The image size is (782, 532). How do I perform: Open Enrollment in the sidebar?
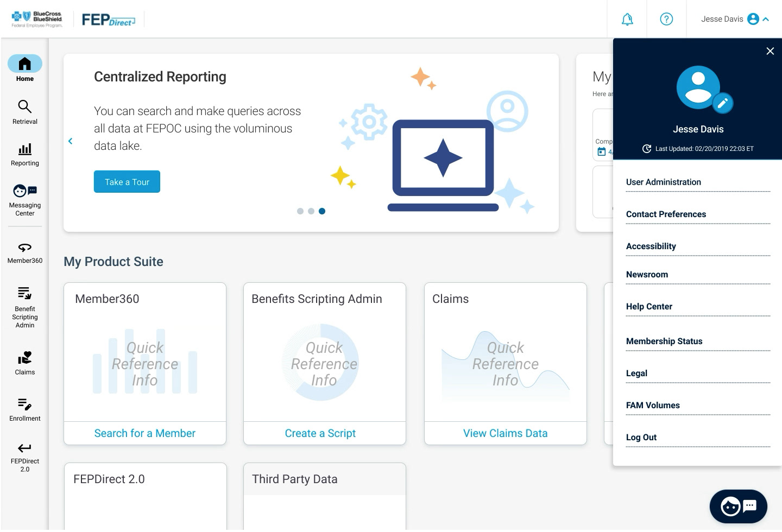click(x=25, y=410)
